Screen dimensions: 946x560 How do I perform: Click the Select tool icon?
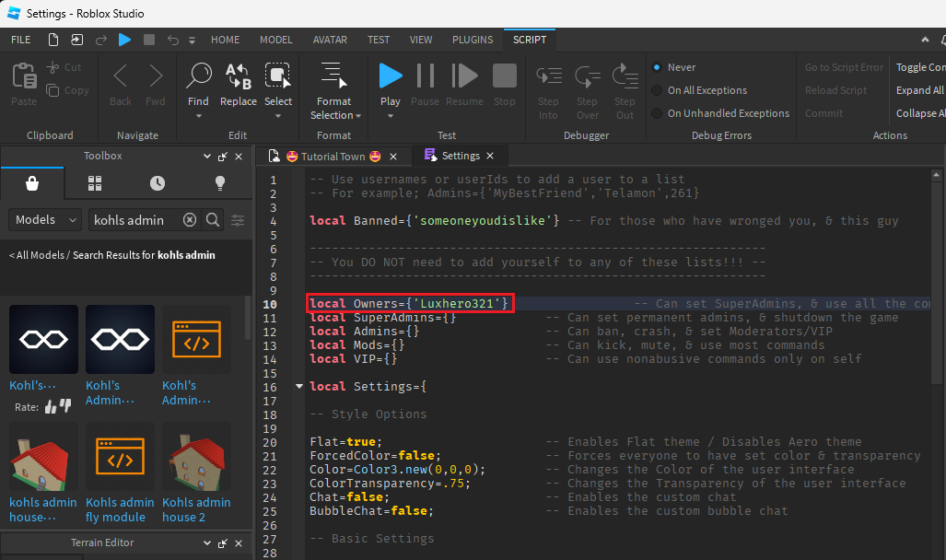277,76
